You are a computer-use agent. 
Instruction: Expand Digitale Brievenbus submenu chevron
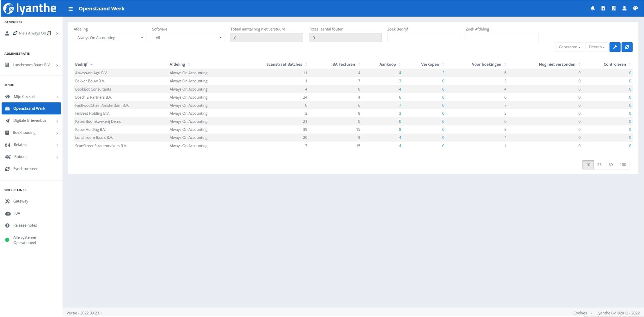point(57,121)
